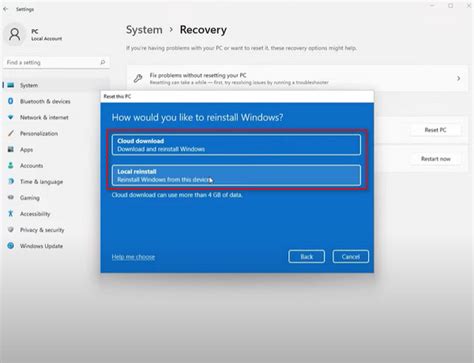Image resolution: width=474 pixels, height=363 pixels.
Task: Click the Windows Update icon
Action: coord(11,246)
